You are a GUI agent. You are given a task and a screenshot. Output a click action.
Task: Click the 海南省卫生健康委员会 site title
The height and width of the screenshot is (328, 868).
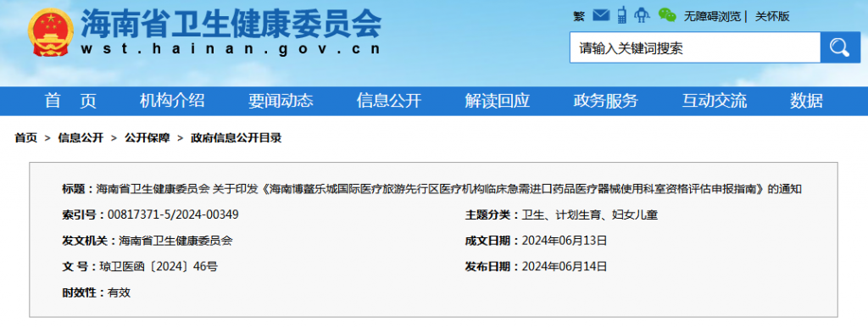(x=231, y=23)
